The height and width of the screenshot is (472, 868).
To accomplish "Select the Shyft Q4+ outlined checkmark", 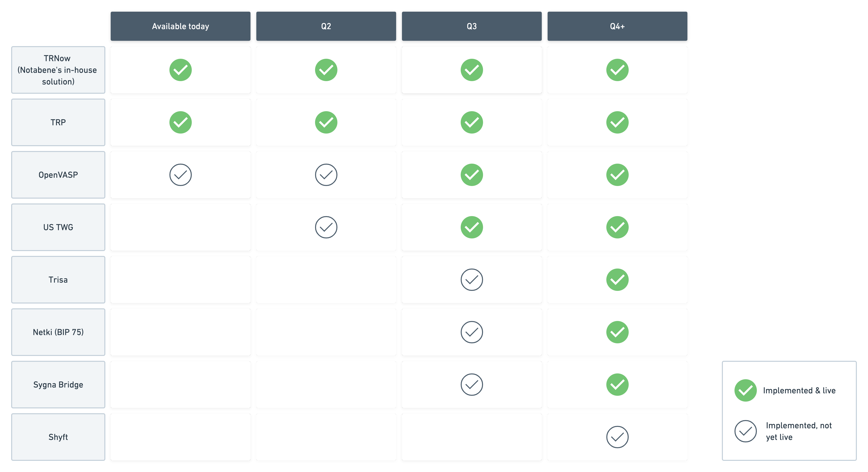I will tap(617, 437).
